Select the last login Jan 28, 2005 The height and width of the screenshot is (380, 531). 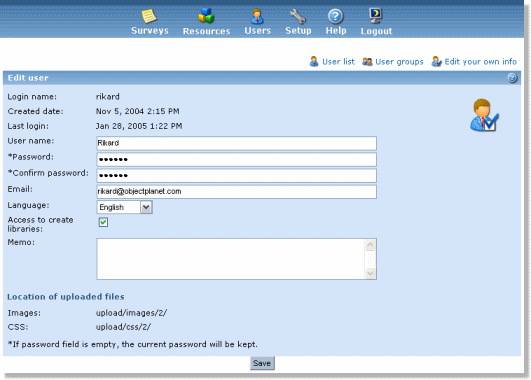click(139, 126)
